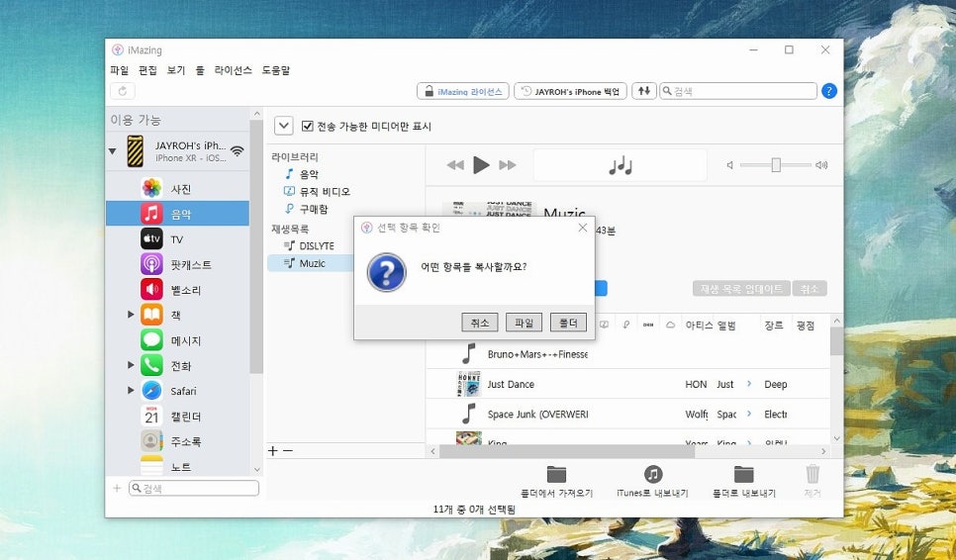Open 주소록 in the sidebar
Viewport: 956px width, 560px height.
[x=177, y=441]
